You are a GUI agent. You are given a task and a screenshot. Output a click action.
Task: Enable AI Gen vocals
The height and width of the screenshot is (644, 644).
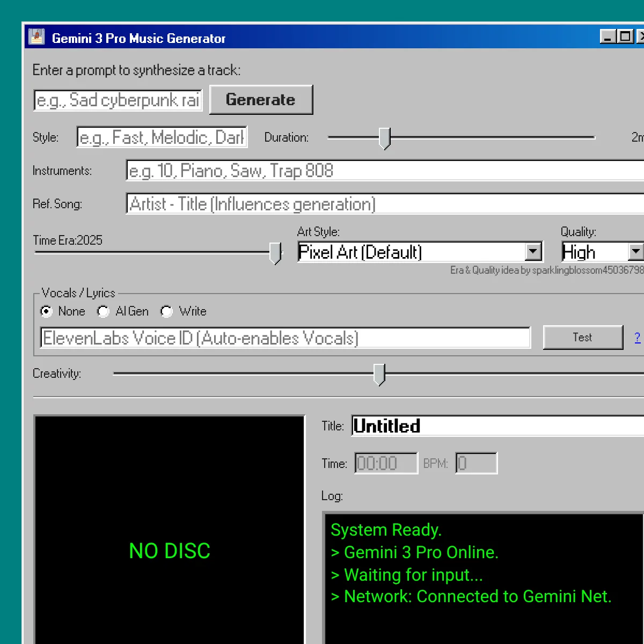point(103,311)
